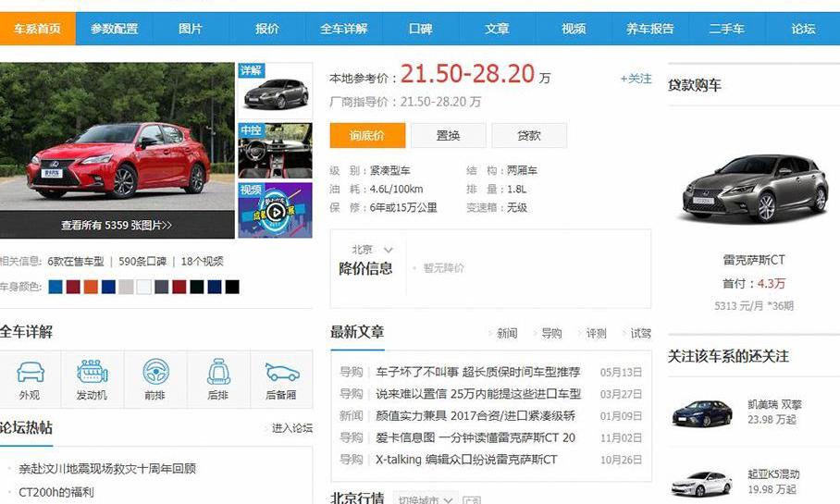Click the 雷克萨斯CT name under loan section
The height and width of the screenshot is (504, 840).
(754, 260)
